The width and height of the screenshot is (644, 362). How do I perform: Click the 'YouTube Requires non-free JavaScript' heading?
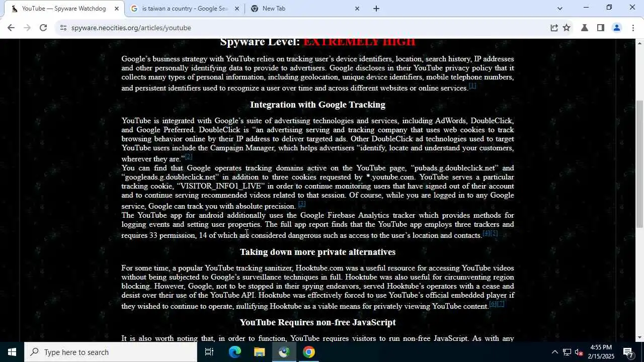point(317,322)
